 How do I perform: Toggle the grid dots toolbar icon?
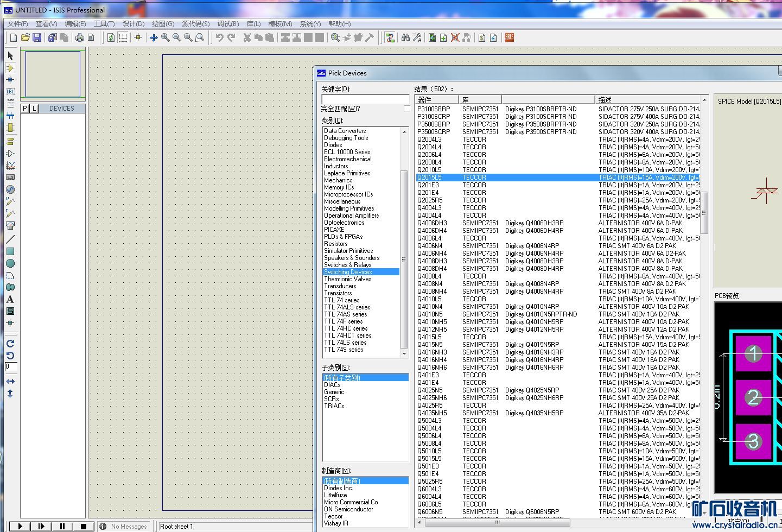(x=123, y=37)
